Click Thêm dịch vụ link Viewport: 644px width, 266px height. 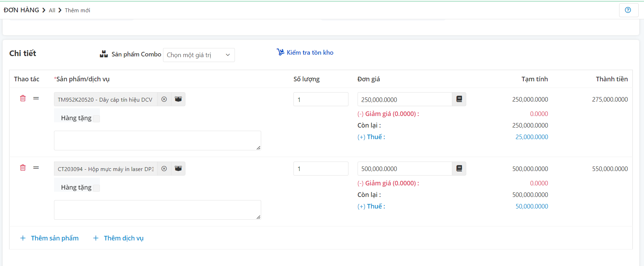click(124, 238)
